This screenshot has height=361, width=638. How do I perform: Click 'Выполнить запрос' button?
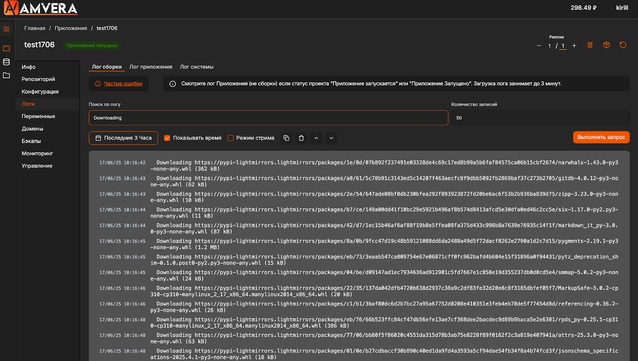(x=601, y=137)
